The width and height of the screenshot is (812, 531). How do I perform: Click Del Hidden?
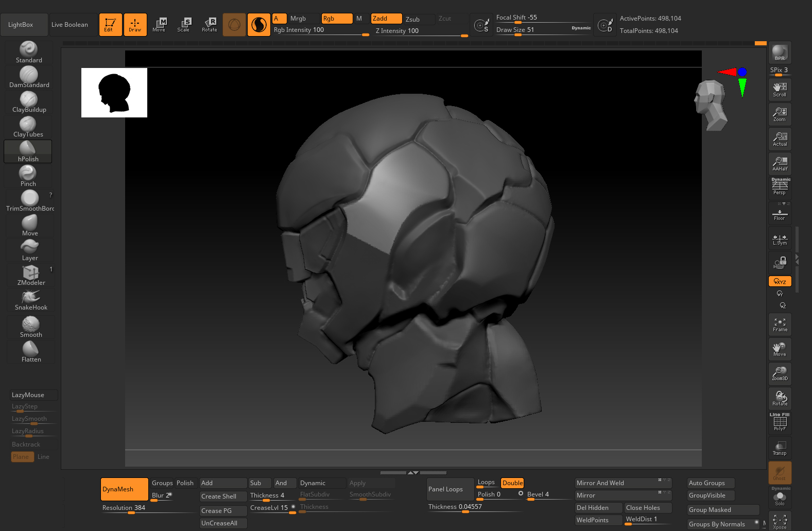pyautogui.click(x=599, y=508)
